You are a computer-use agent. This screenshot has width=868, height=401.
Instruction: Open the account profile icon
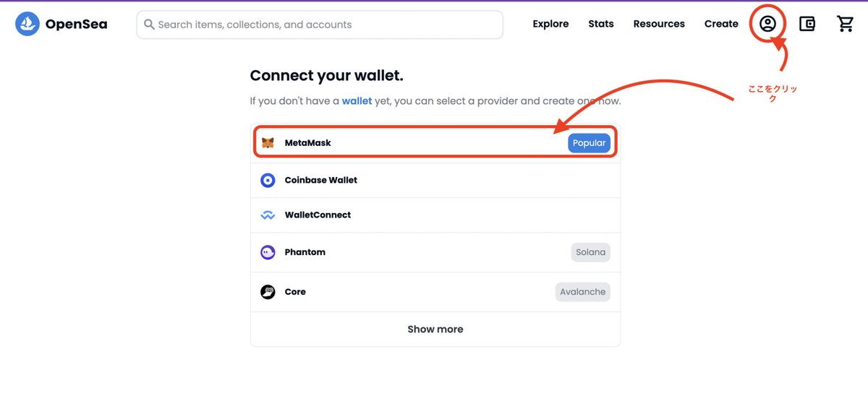click(x=767, y=24)
